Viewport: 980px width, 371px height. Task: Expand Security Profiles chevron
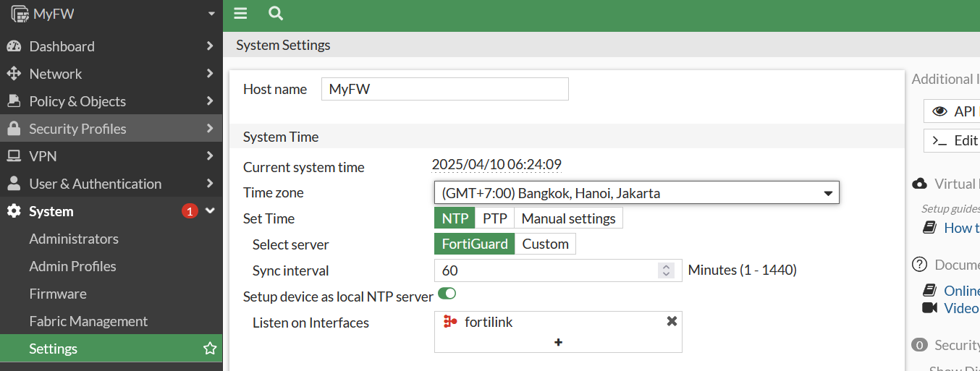click(x=210, y=129)
